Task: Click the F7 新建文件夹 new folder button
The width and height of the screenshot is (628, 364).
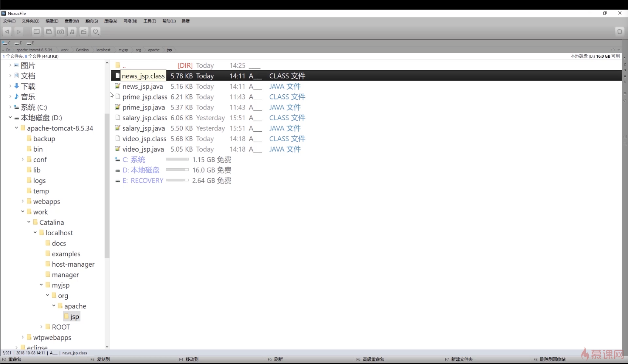Action: tap(459, 359)
